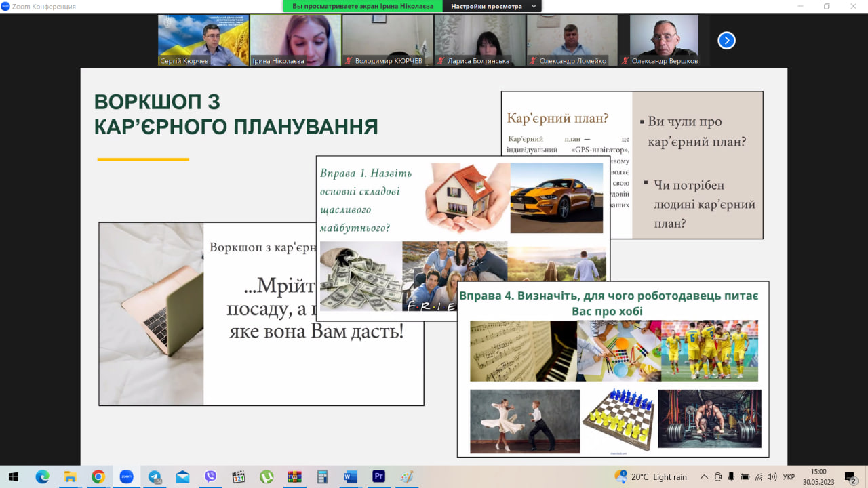Select Сергій Кюрчев's video thumbnail
Screen dimensions: 868x488
(x=203, y=40)
